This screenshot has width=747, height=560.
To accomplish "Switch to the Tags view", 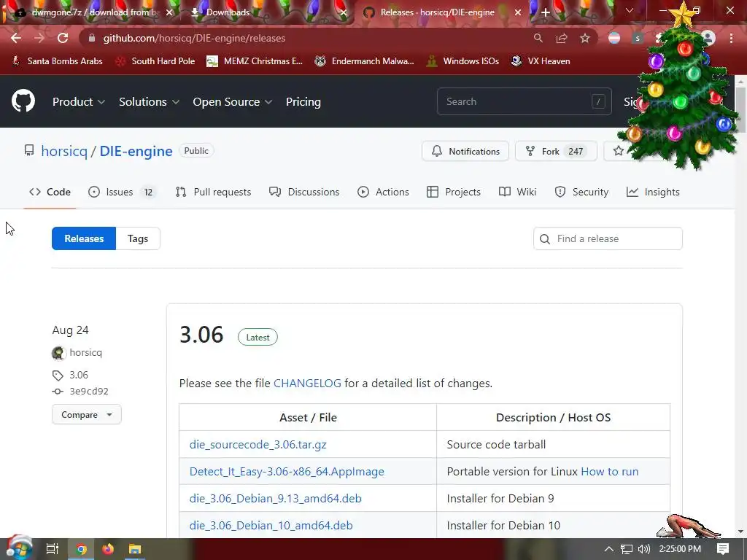I will (138, 238).
